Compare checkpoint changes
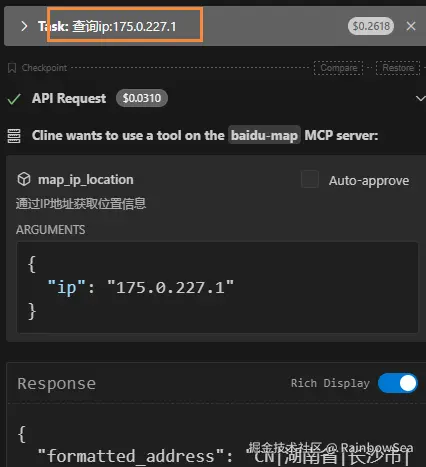426x467 pixels. point(338,68)
